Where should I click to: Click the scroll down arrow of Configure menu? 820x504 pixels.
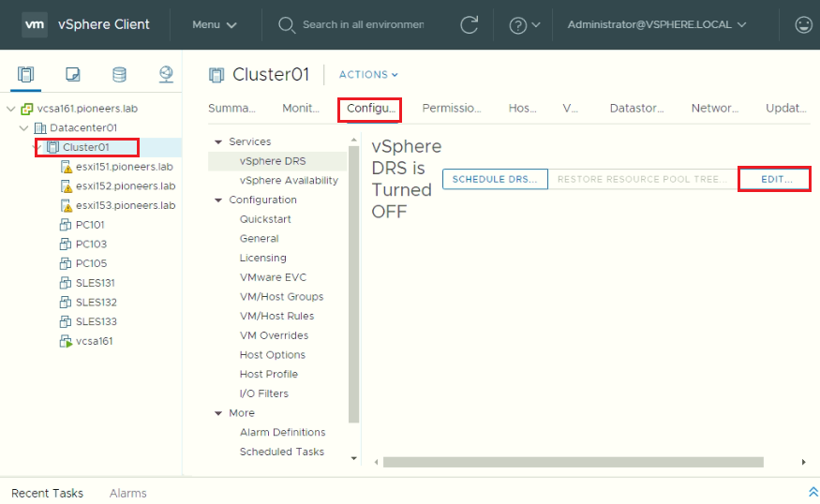[x=353, y=458]
